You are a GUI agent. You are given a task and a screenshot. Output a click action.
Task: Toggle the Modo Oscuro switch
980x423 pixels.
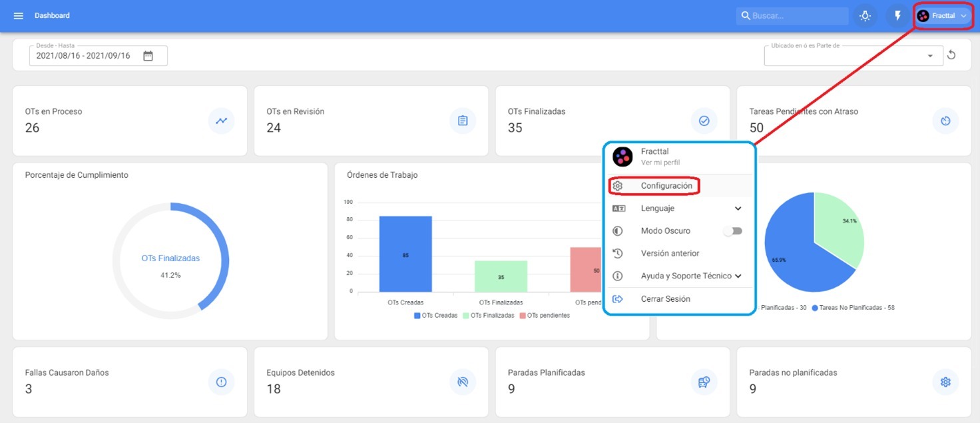pos(732,231)
